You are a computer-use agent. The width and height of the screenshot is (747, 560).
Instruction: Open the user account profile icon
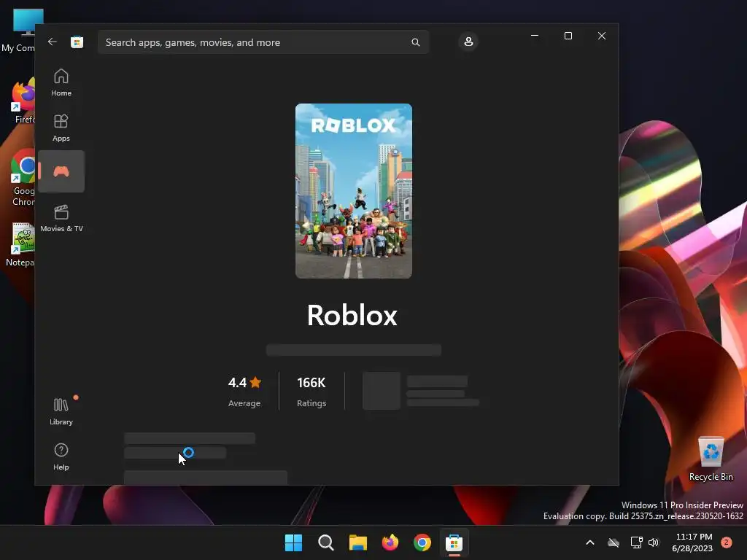click(x=468, y=42)
